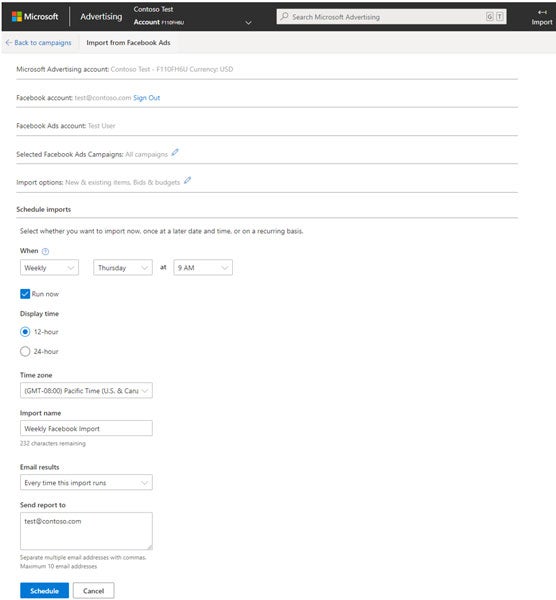The width and height of the screenshot is (556, 600).
Task: Open the Thursday day dropdown
Action: point(123,267)
